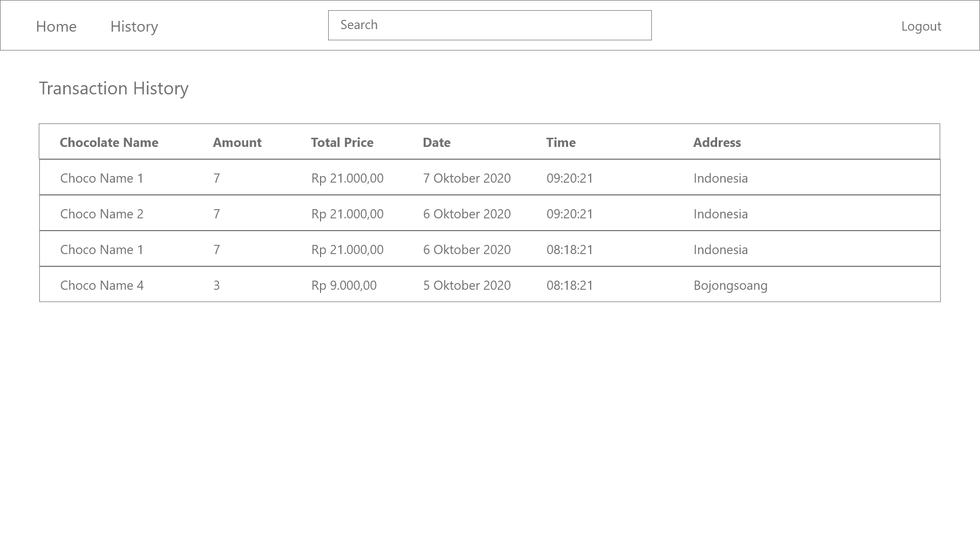This screenshot has width=980, height=551.
Task: Open the Home navigation link
Action: click(x=56, y=26)
